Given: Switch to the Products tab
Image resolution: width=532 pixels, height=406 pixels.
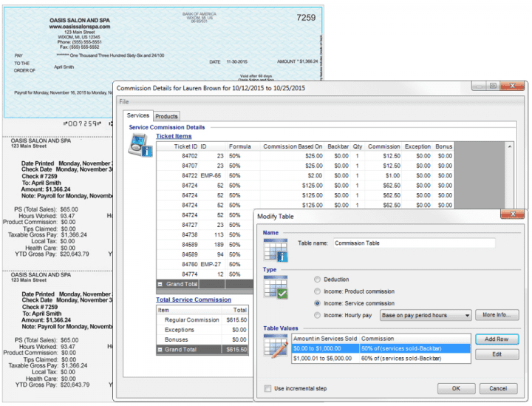Looking at the screenshot, I should point(166,116).
